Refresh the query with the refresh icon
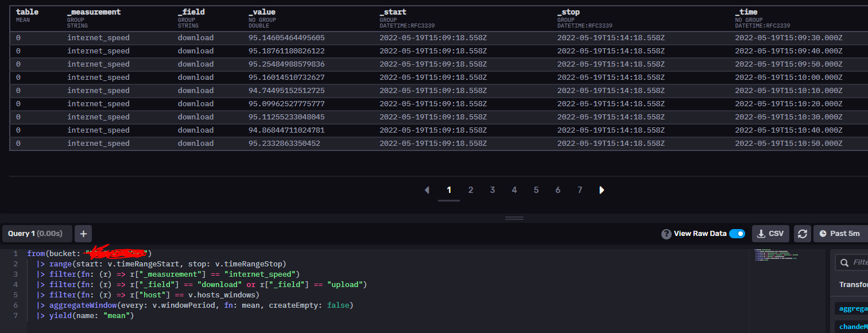This screenshot has width=868, height=333. pyautogui.click(x=802, y=233)
